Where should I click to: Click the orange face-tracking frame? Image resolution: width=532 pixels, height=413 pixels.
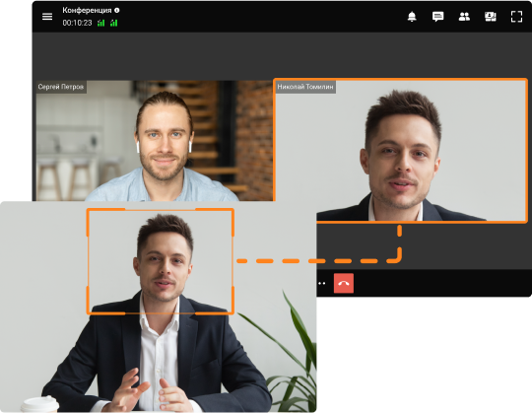(161, 261)
